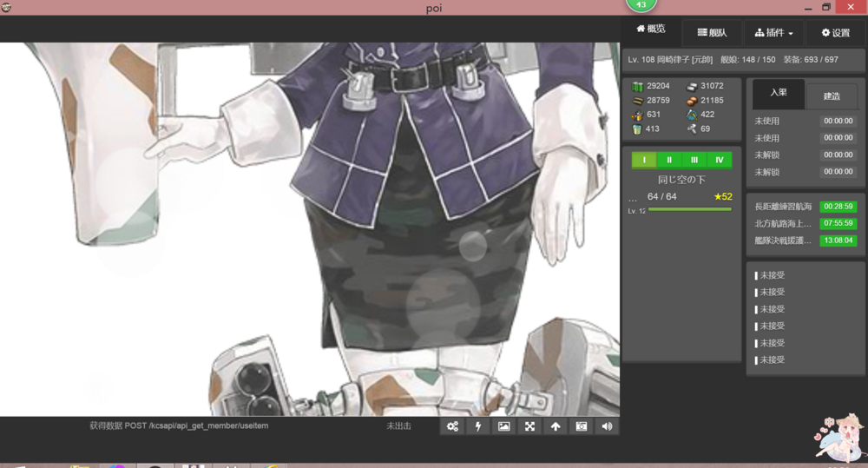Select the 建造 construction tab
The image size is (868, 468).
click(x=832, y=96)
